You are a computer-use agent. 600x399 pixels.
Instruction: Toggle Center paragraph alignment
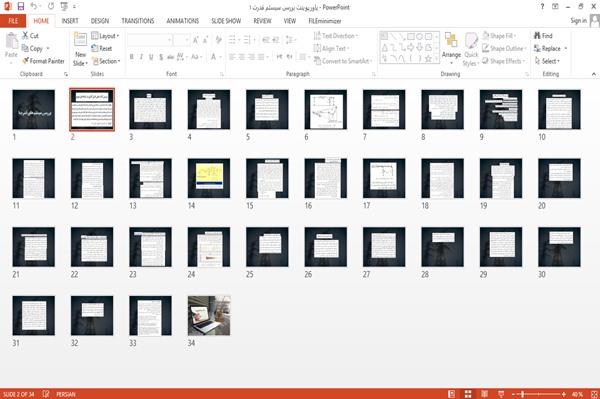(241, 57)
